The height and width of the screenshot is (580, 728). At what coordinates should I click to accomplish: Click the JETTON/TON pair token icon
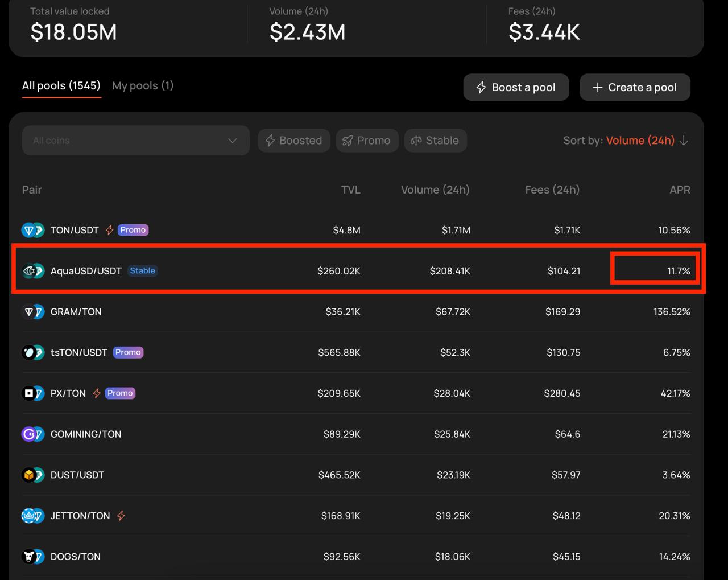click(x=32, y=516)
